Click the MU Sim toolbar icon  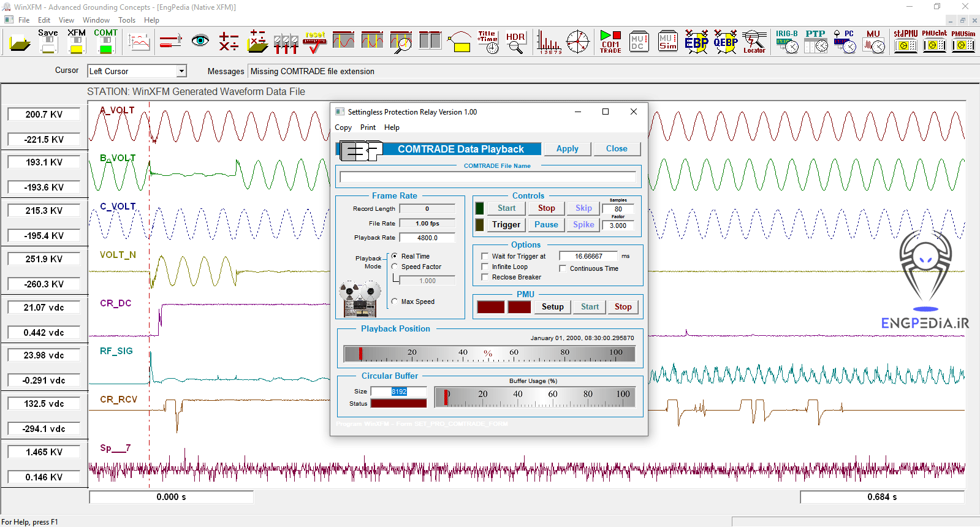point(667,42)
